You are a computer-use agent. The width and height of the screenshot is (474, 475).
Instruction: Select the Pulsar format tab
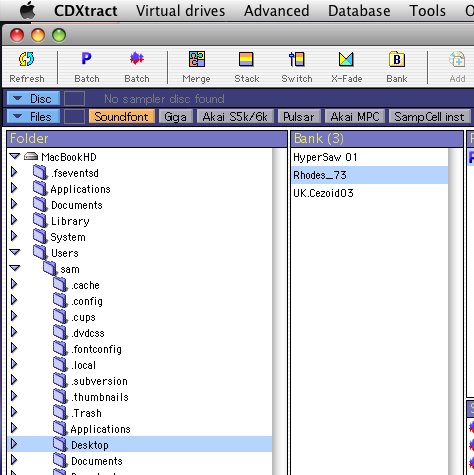299,117
